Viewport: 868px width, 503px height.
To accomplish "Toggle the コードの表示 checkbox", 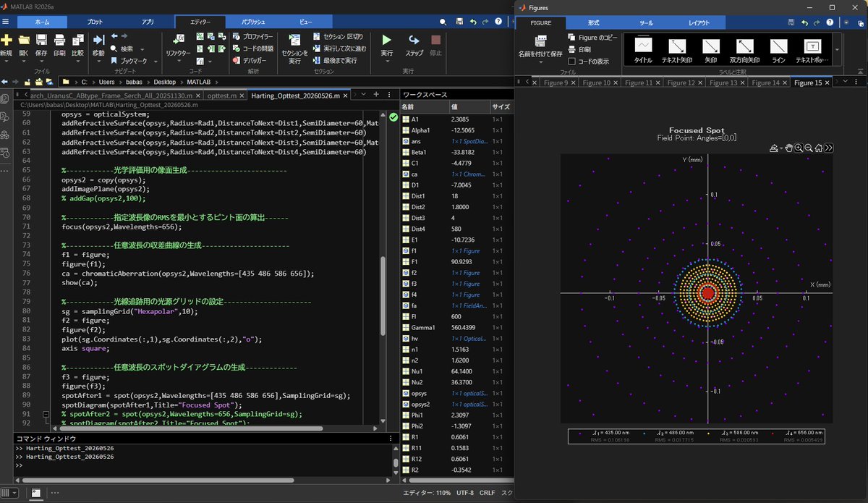I will (x=571, y=62).
